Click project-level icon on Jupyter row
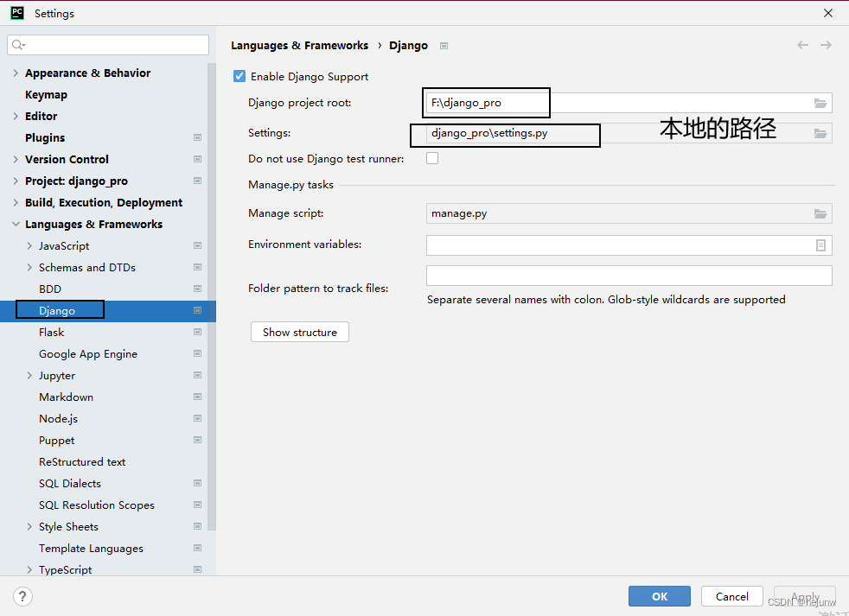Image resolution: width=849 pixels, height=616 pixels. 198,376
